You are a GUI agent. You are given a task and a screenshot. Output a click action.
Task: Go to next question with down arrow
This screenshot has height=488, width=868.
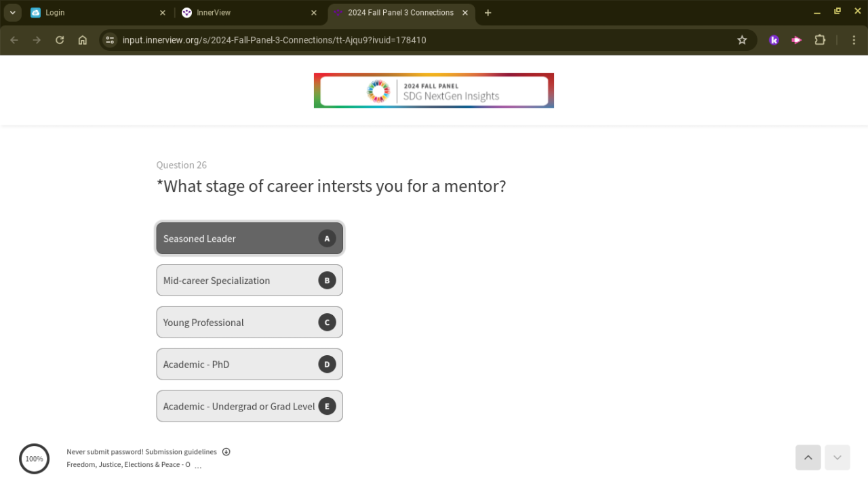point(837,457)
